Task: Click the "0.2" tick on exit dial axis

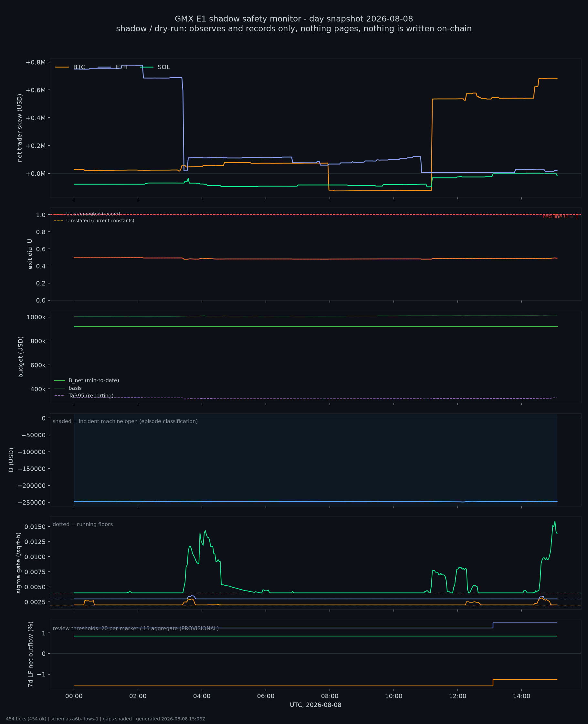Action: (x=41, y=283)
